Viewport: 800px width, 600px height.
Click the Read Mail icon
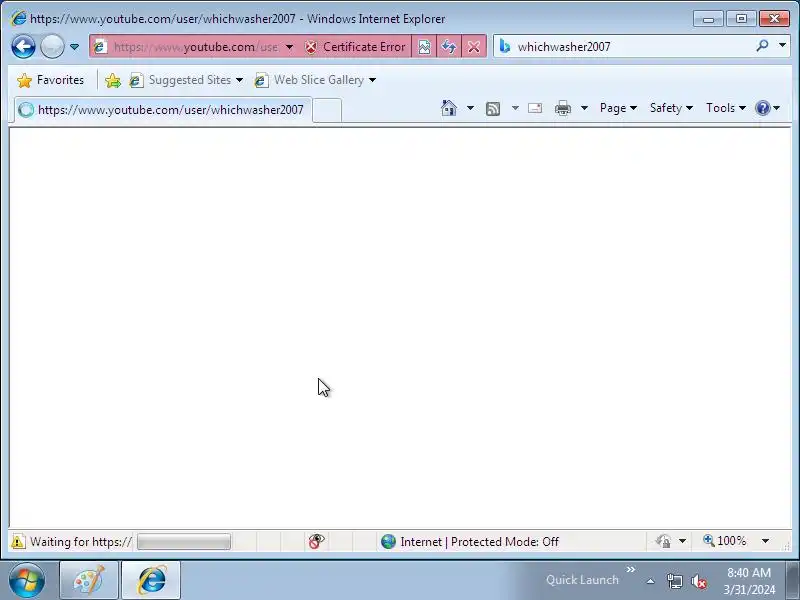pyautogui.click(x=535, y=108)
